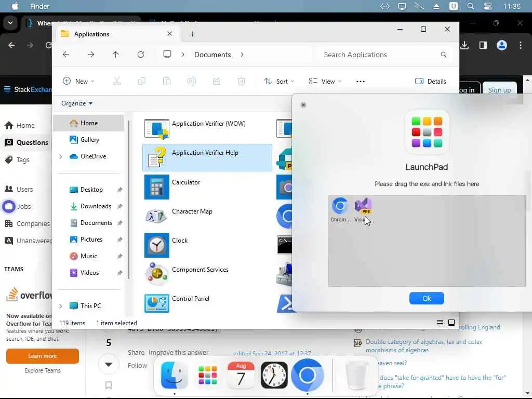This screenshot has height=399, width=532.
Task: Expand the chevron after Documents breadcrumb
Action: coord(242,55)
